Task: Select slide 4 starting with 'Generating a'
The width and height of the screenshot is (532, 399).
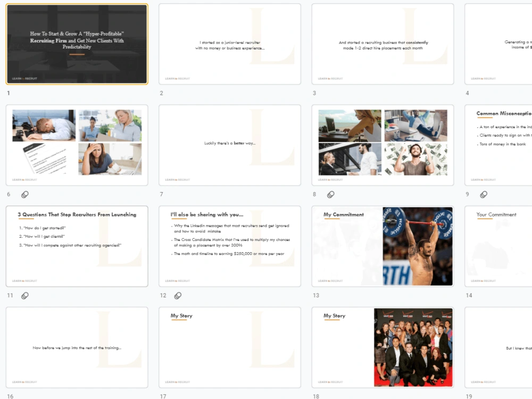Action: 498,44
